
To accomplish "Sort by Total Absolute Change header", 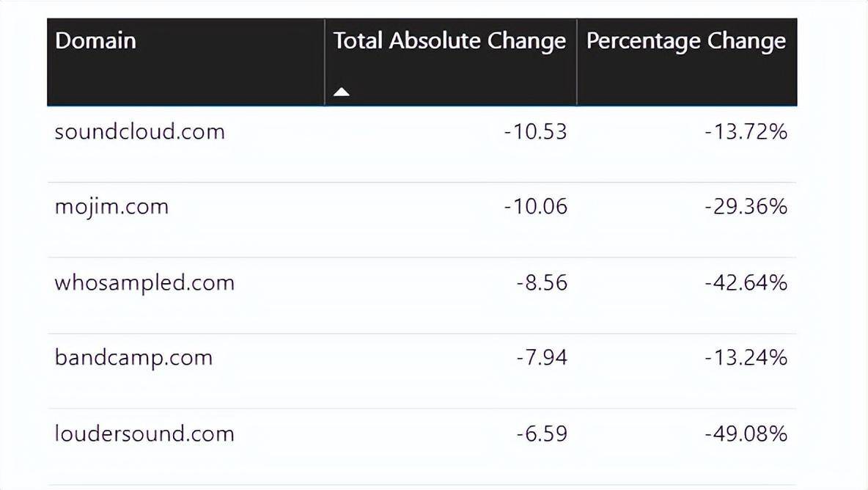I will (x=449, y=41).
